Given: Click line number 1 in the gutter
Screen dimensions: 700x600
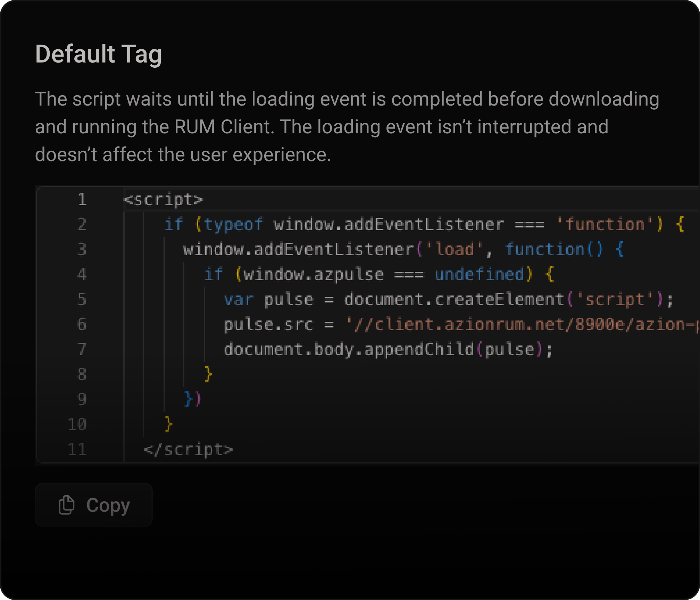Looking at the screenshot, I should coord(82,200).
